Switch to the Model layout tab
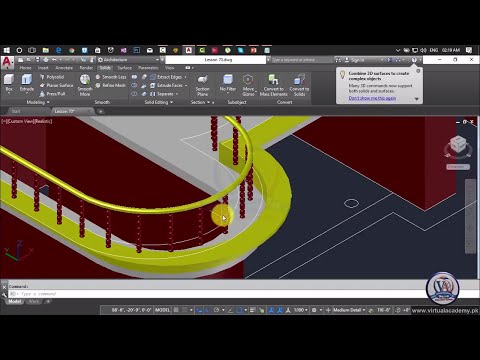The height and width of the screenshot is (360, 480). click(x=15, y=301)
